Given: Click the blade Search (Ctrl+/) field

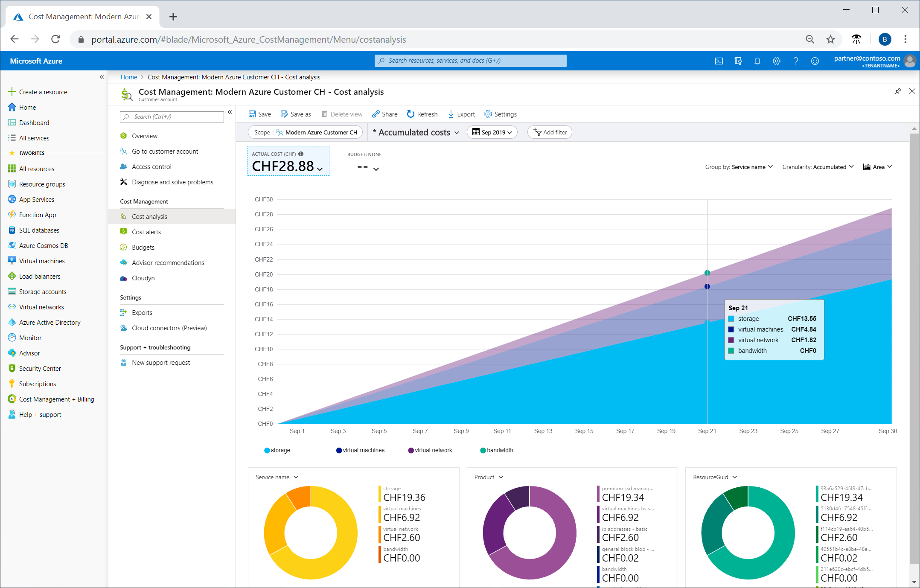Looking at the screenshot, I should 172,116.
